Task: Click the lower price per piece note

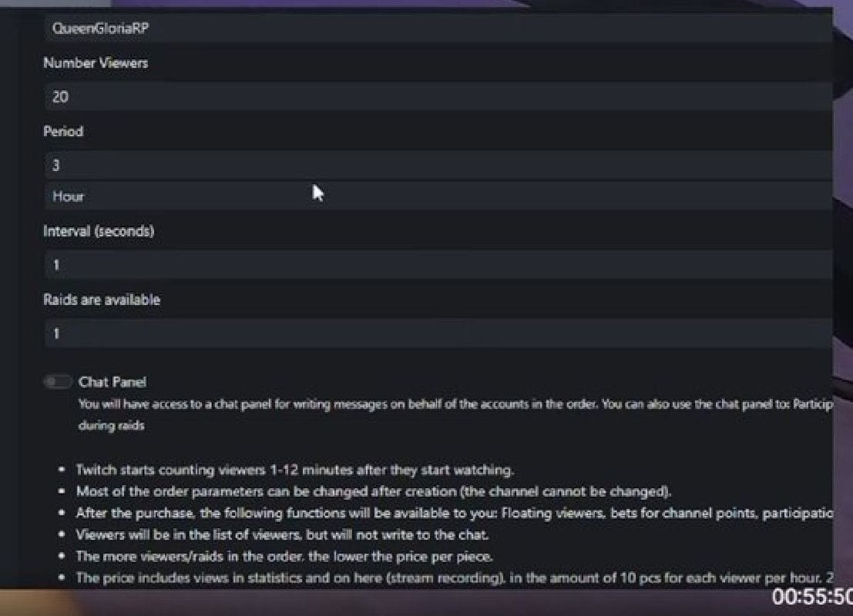Action: click(x=284, y=556)
